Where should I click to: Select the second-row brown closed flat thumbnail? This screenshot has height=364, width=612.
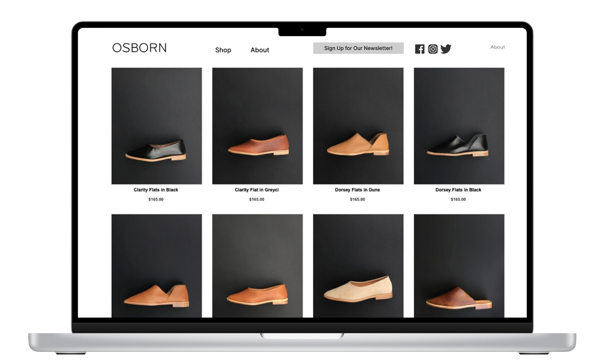pos(257,266)
